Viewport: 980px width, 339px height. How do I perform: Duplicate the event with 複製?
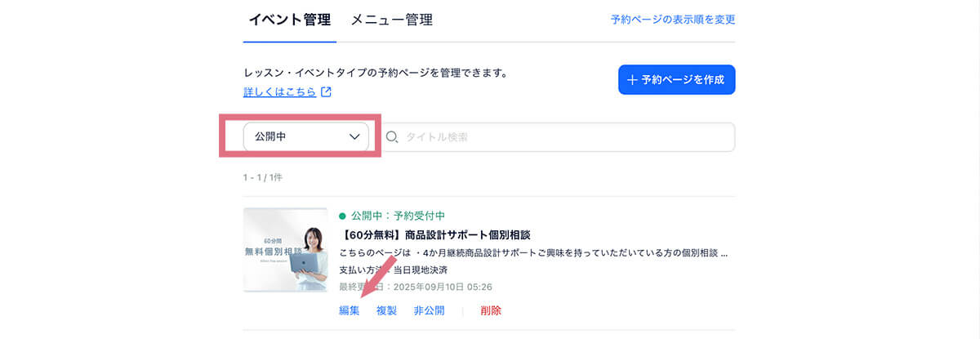(x=386, y=310)
